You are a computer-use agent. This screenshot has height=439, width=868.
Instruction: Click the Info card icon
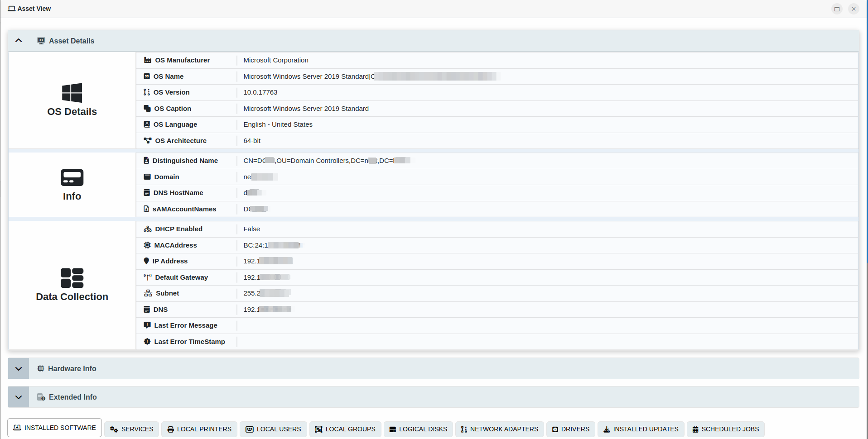[72, 177]
